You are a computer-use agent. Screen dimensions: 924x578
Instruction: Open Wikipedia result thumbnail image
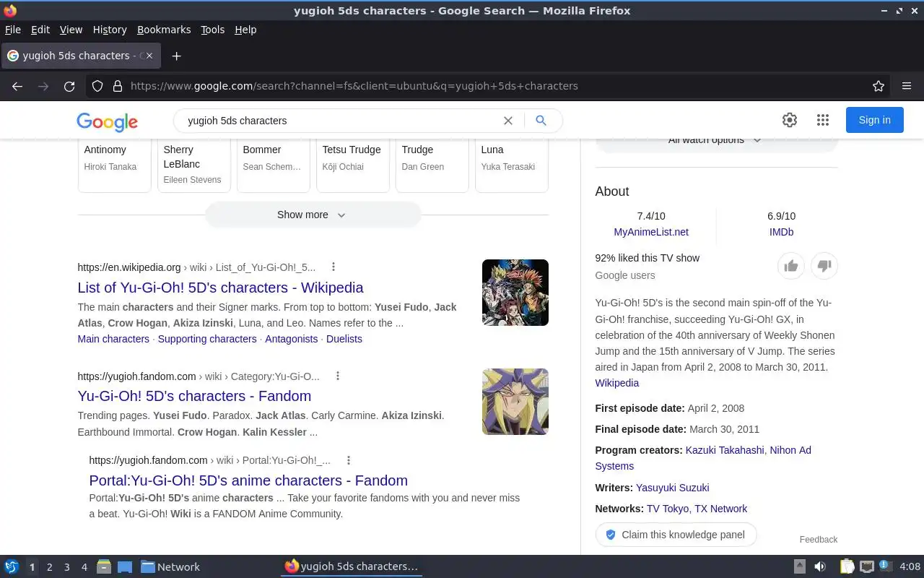click(515, 293)
